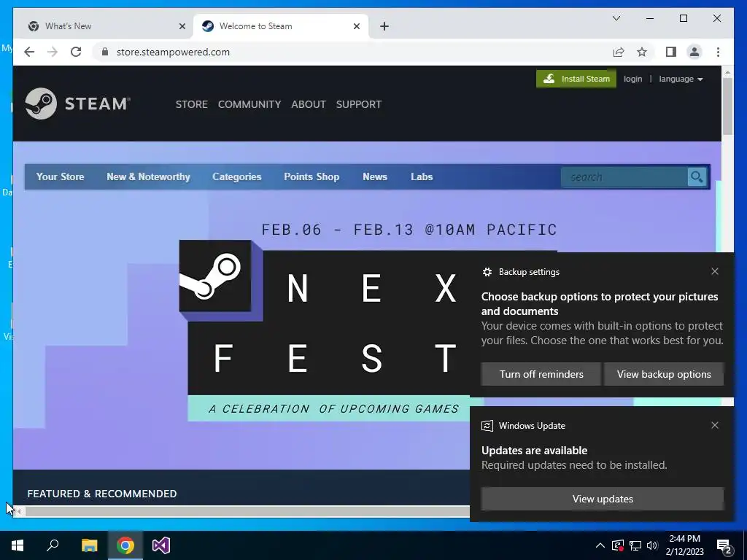
Task: Click View backup options button
Action: pyautogui.click(x=664, y=374)
